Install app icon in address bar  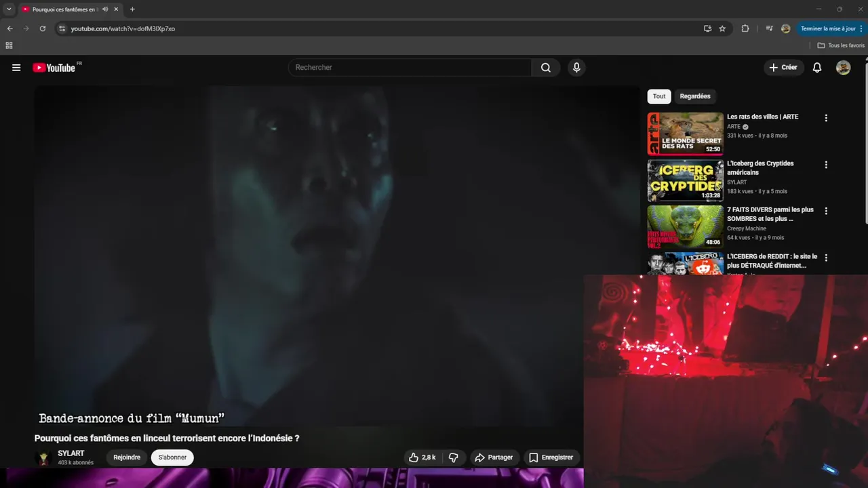click(x=707, y=28)
